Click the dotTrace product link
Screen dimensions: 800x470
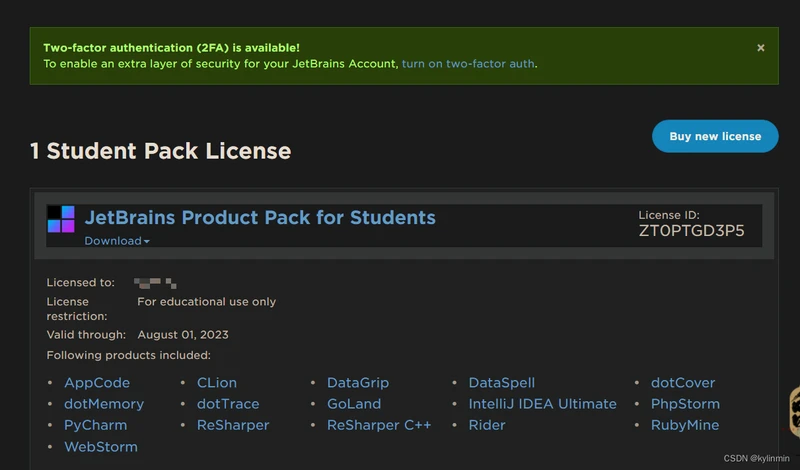(x=228, y=404)
